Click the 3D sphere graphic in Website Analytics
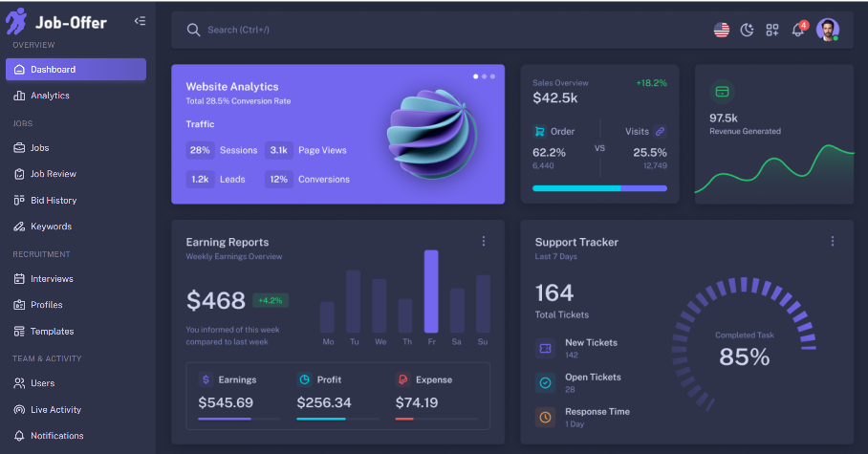Viewport: 868px width, 454px height. 432,134
